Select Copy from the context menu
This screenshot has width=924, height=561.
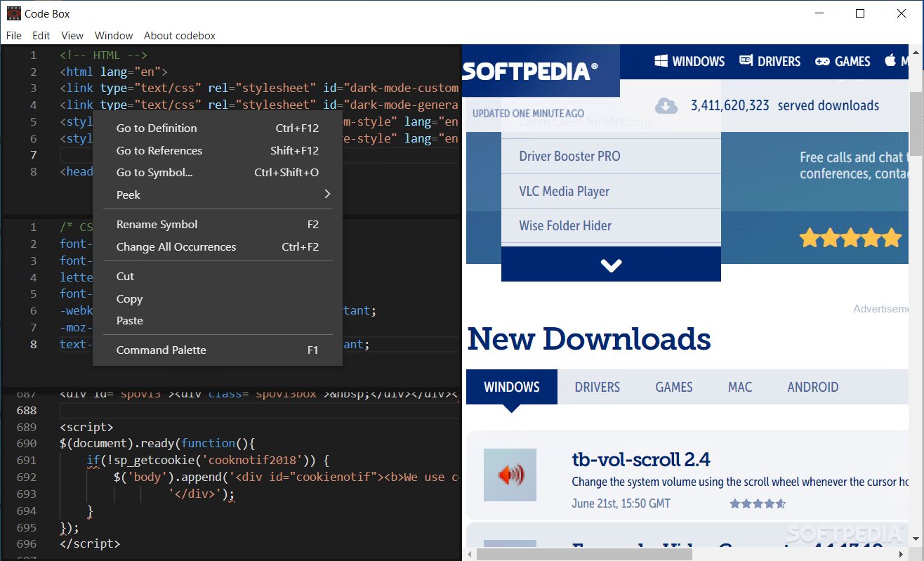pos(128,298)
